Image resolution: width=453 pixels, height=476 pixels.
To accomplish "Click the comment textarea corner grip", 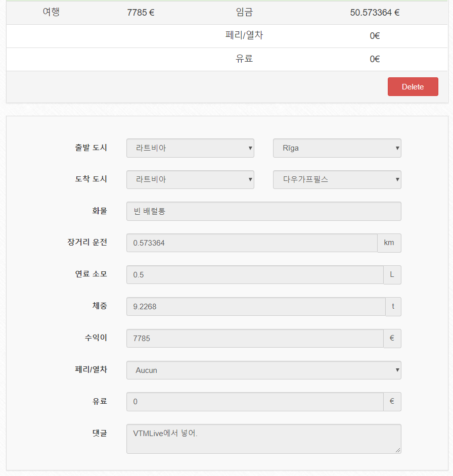I will pyautogui.click(x=398, y=451).
